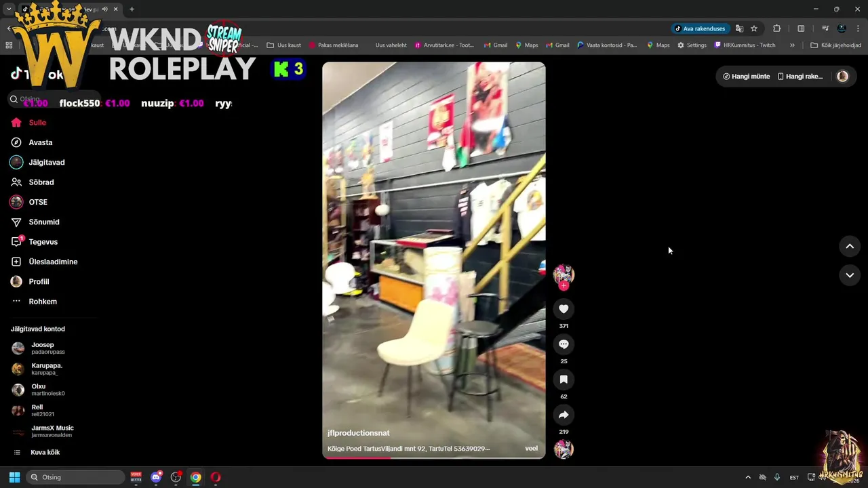Open Chrome media controls icon
Image resolution: width=868 pixels, height=488 pixels.
pos(825,28)
